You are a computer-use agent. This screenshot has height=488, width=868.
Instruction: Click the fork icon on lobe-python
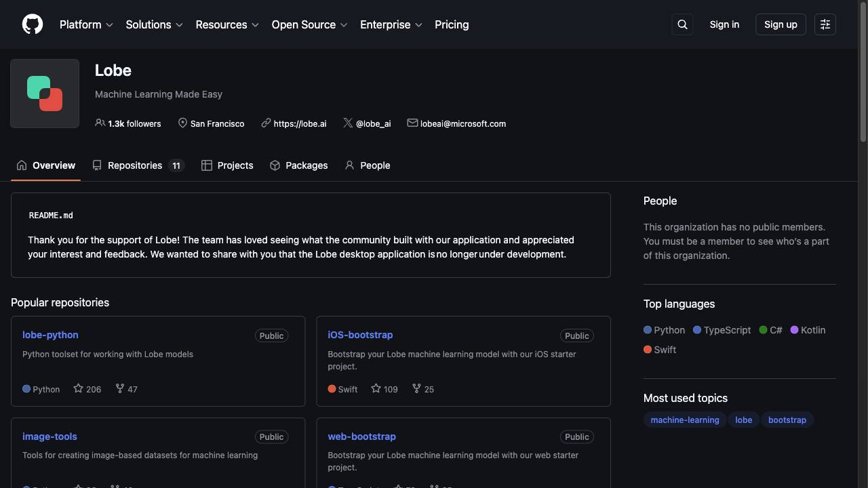coord(120,388)
